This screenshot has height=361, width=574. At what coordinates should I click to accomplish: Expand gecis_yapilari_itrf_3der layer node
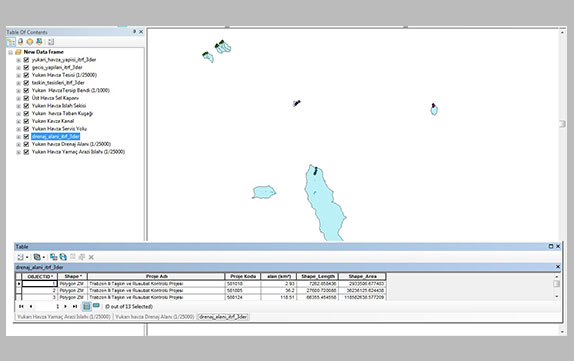coord(18,68)
